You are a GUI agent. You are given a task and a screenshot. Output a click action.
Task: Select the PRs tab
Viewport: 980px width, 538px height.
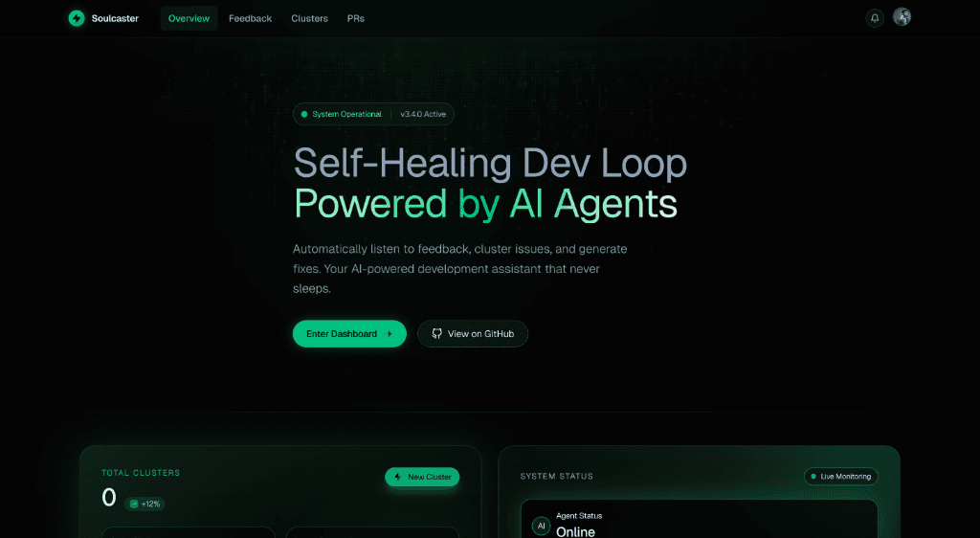356,19
